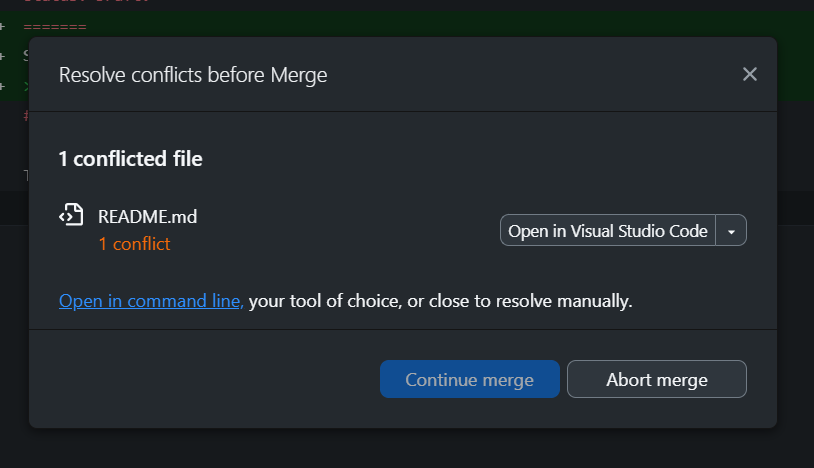Click the resolve manually instruction text
The width and height of the screenshot is (814, 468).
tap(440, 301)
